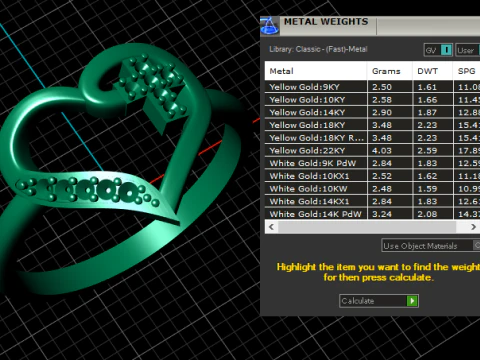The image size is (480, 360).
Task: Select the White Gold:10KX1 row
Action: coord(372,176)
